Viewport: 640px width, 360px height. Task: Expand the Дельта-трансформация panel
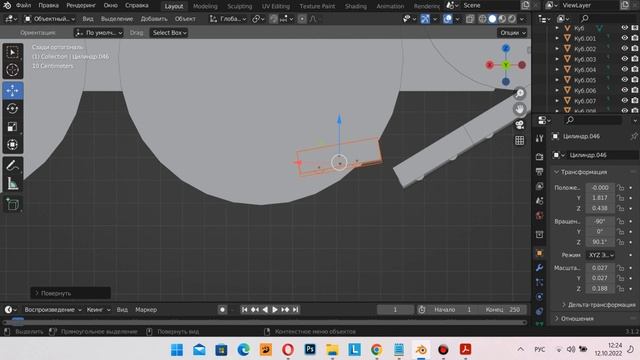pos(598,304)
